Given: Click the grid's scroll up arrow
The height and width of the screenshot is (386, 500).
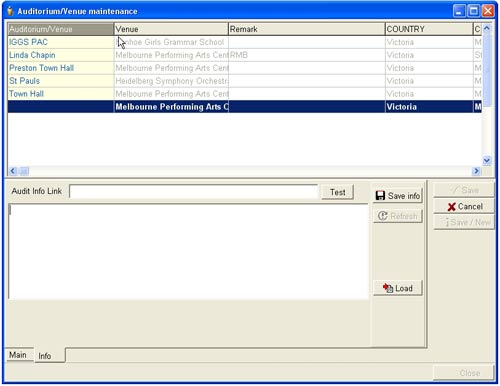Looking at the screenshot, I should (487, 28).
